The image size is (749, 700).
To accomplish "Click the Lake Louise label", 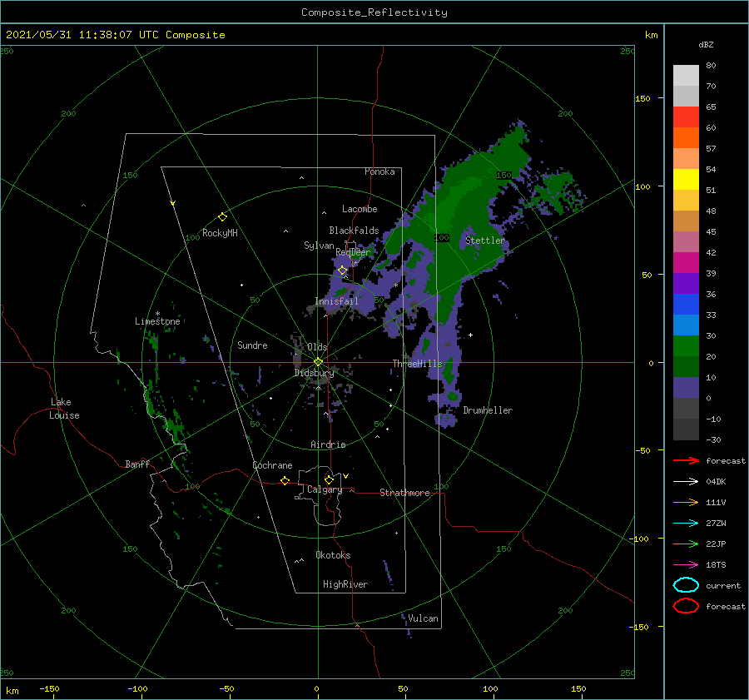I will pos(64,409).
